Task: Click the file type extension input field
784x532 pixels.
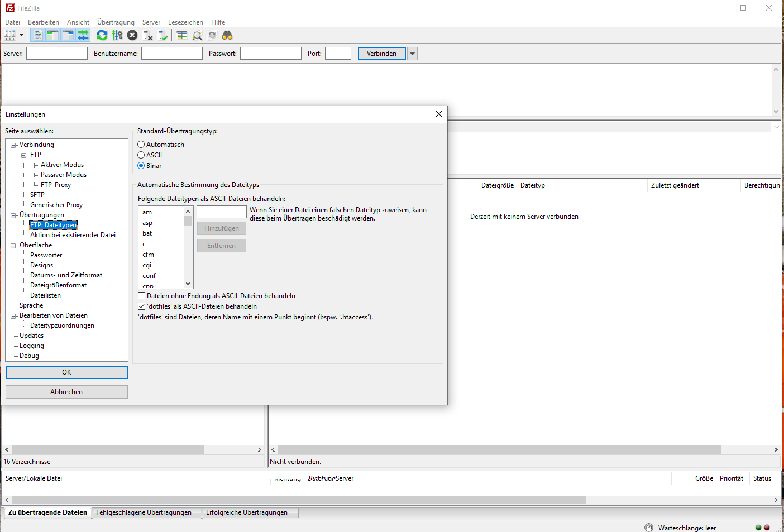Action: [x=221, y=212]
